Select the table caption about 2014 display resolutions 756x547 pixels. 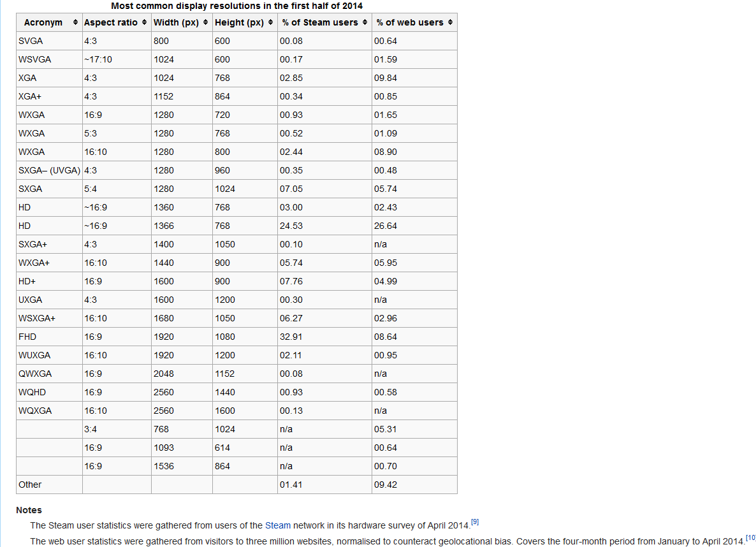coord(236,6)
